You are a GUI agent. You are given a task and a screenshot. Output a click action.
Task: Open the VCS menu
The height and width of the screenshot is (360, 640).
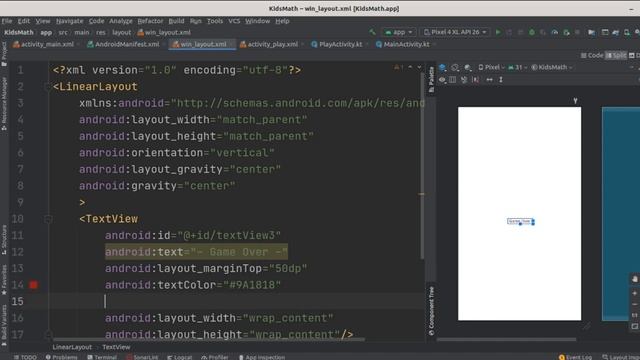(234, 21)
